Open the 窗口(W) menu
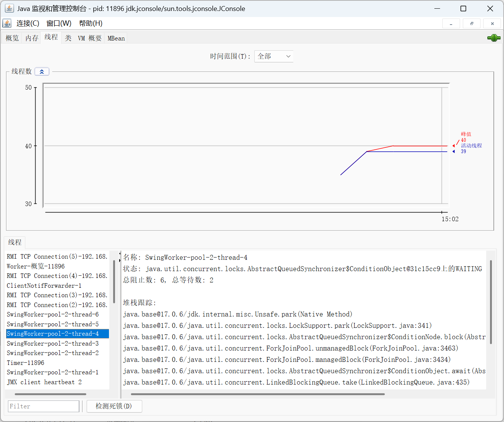504x422 pixels. [x=59, y=23]
